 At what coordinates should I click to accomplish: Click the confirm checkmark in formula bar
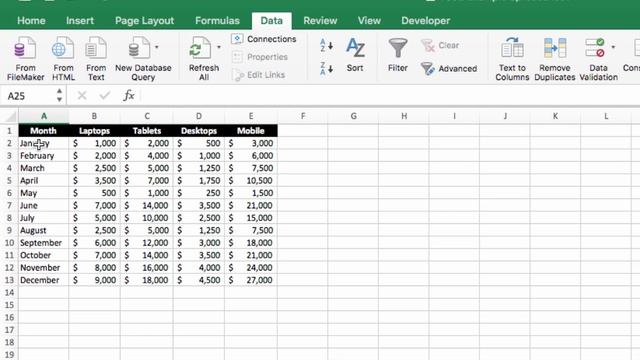[105, 96]
